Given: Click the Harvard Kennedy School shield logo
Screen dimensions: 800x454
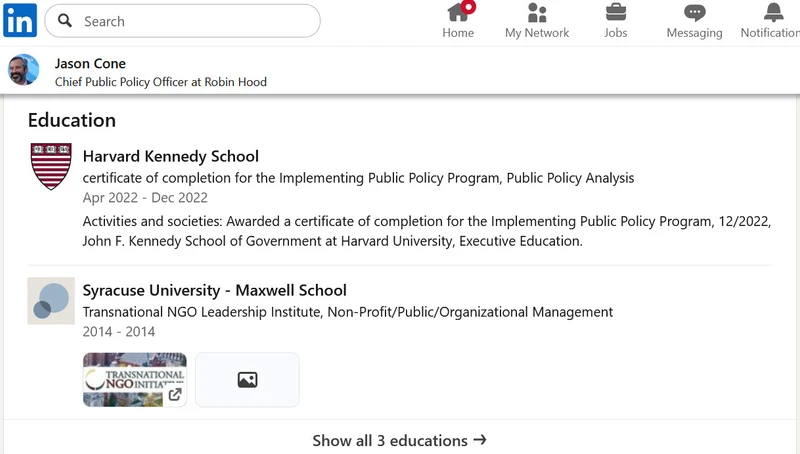Looking at the screenshot, I should [x=51, y=166].
